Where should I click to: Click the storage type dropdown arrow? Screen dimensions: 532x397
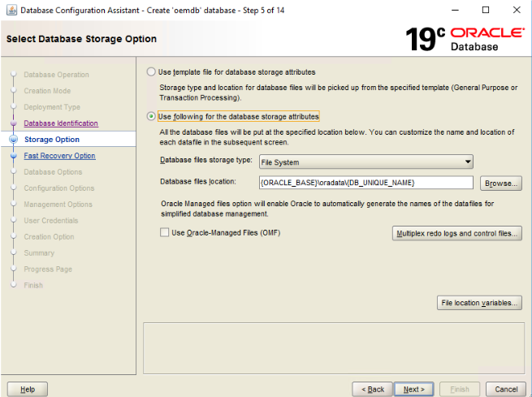point(467,162)
